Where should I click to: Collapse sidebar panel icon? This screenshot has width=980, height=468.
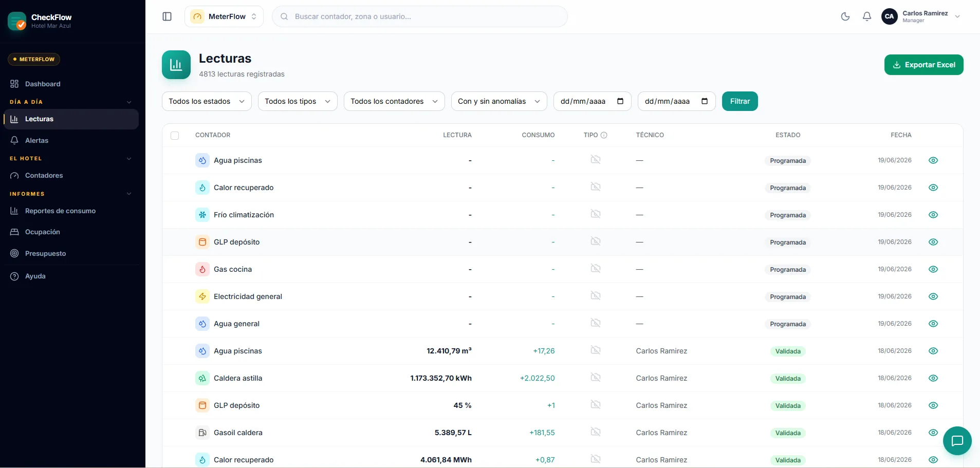pyautogui.click(x=167, y=16)
